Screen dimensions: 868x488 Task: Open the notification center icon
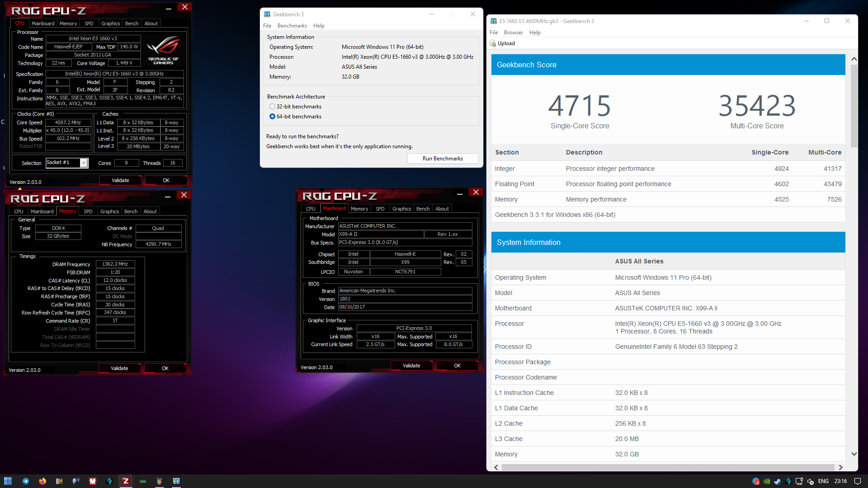(858, 481)
